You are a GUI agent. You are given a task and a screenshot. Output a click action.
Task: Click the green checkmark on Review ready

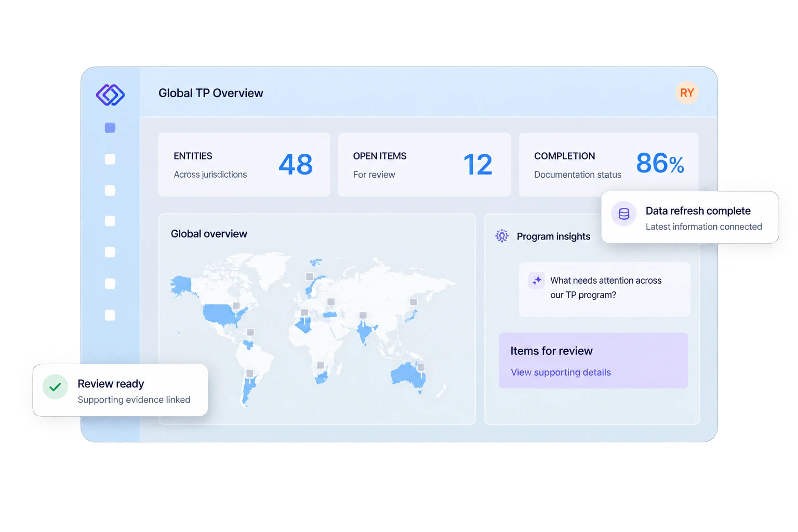(x=55, y=387)
